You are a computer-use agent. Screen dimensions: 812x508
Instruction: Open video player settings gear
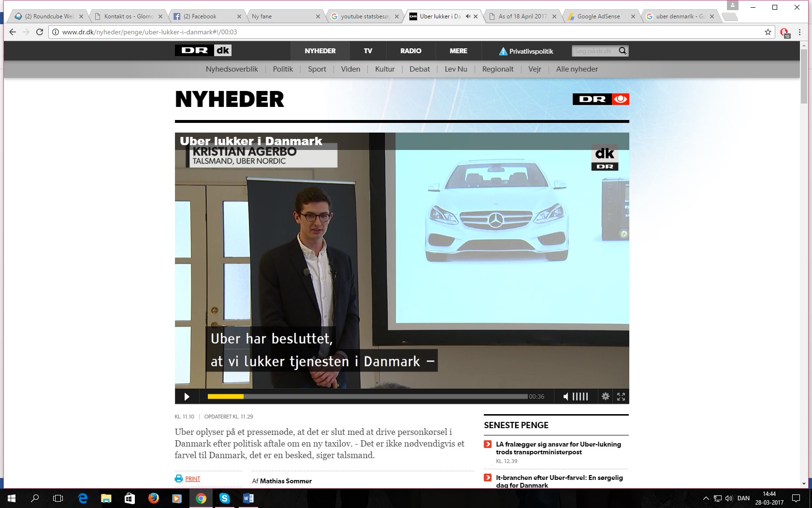[605, 397]
